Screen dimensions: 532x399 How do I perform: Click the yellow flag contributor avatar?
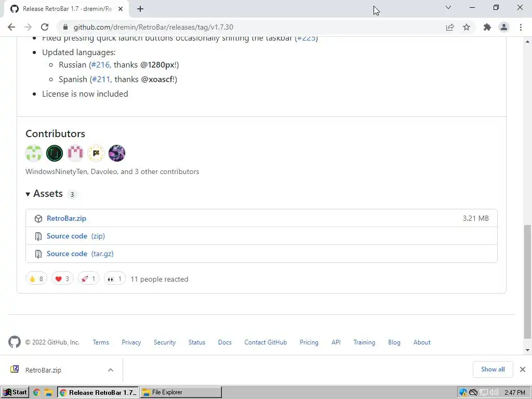(96, 153)
